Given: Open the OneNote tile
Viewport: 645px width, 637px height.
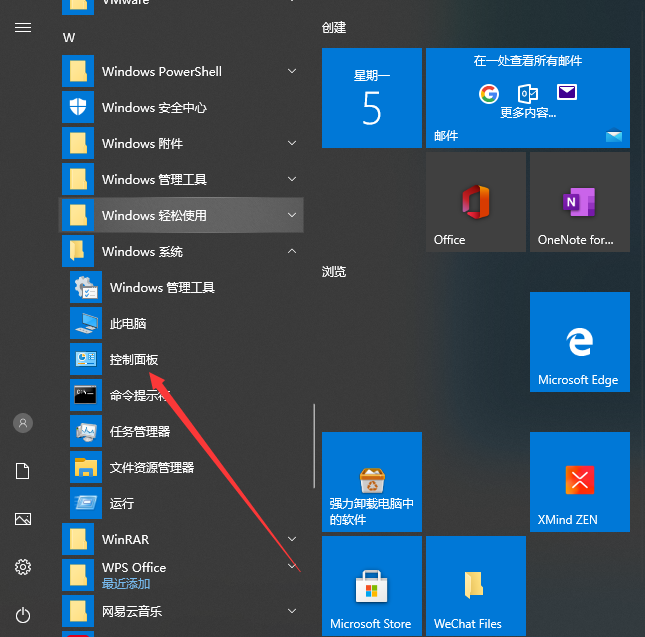Looking at the screenshot, I should [x=580, y=202].
